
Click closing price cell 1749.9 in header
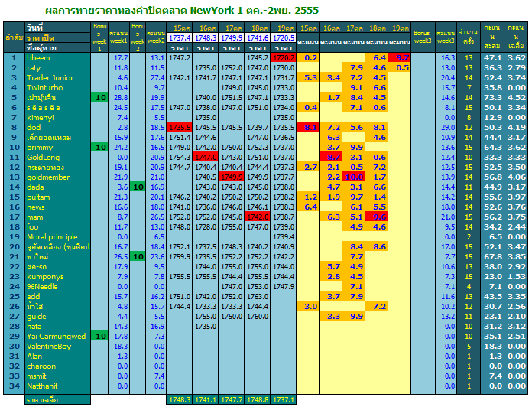(232, 37)
